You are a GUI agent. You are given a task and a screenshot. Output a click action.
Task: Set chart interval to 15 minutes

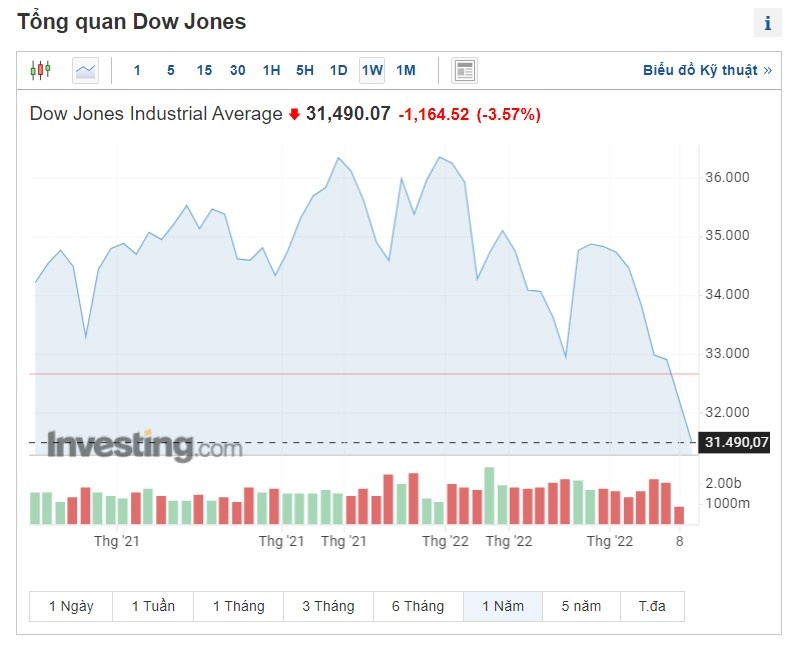click(204, 70)
